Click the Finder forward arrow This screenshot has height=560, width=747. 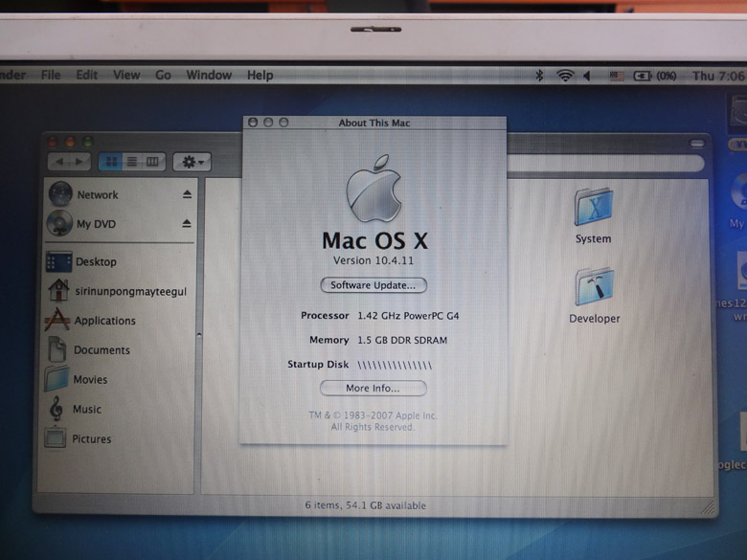pos(80,162)
